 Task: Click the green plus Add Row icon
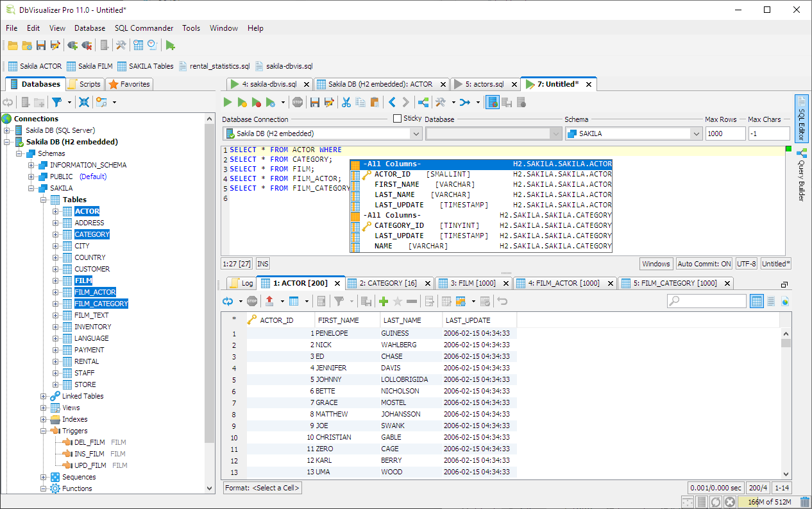(384, 301)
